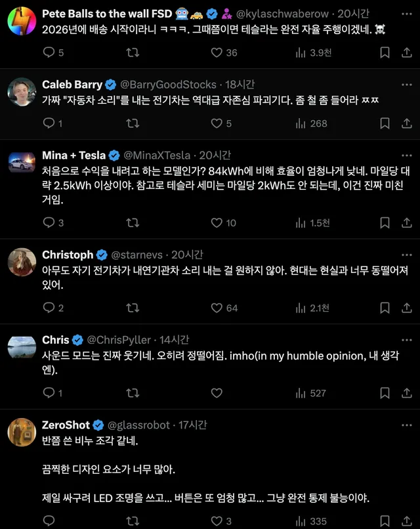Bookmark Caleb Barry's tweet
Viewport: 420px width, 529px height.
point(385,123)
